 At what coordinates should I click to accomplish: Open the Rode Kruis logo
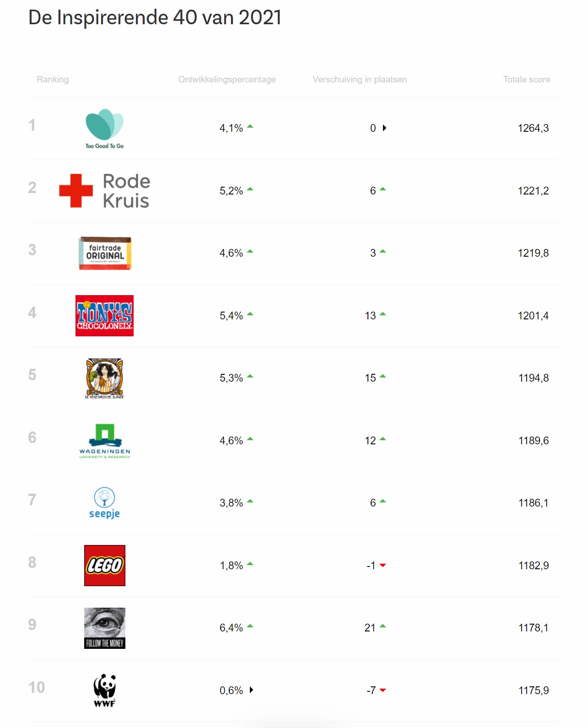(104, 191)
